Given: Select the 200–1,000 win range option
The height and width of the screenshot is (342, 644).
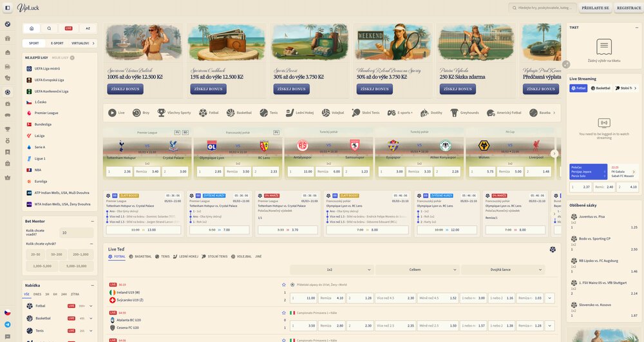Looking at the screenshot, I should point(80,254).
